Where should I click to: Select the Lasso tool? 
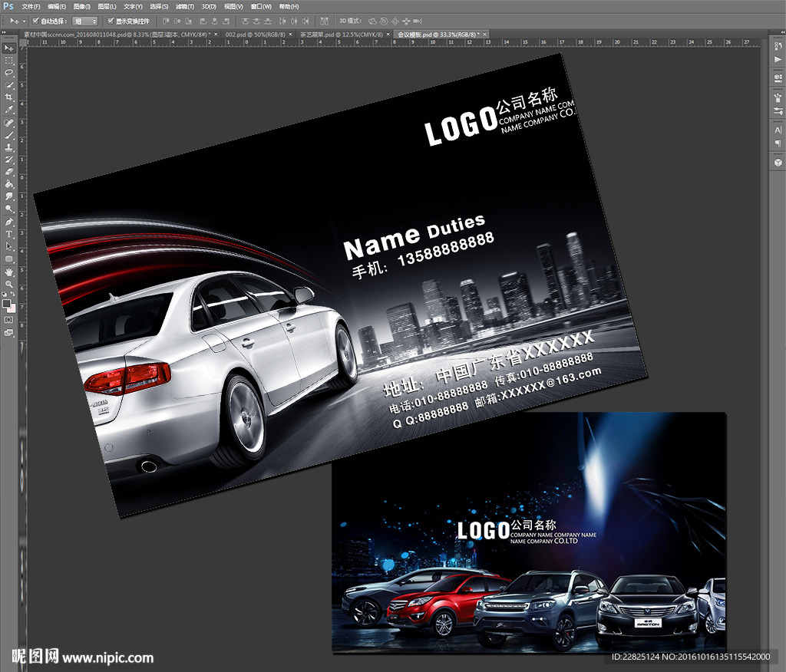9,72
